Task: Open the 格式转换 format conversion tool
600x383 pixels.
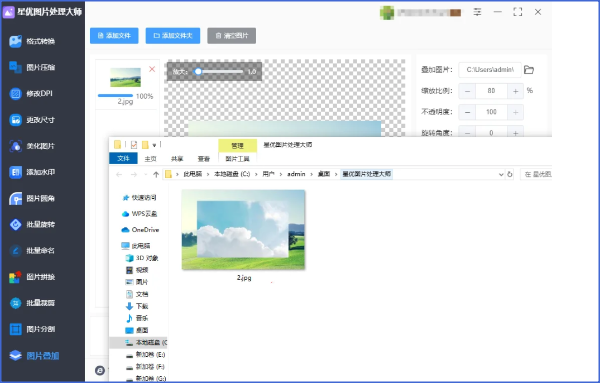Action: pos(33,41)
